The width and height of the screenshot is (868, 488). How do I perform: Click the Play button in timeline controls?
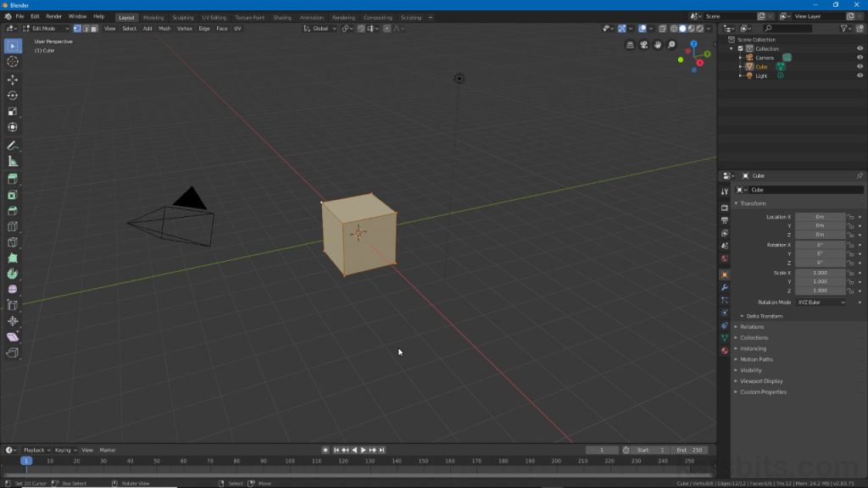point(363,449)
